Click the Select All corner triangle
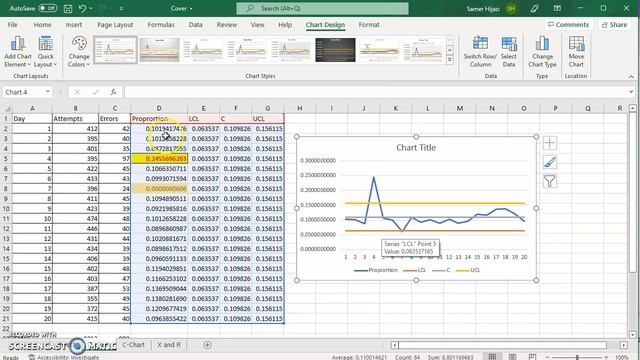 coord(7,109)
